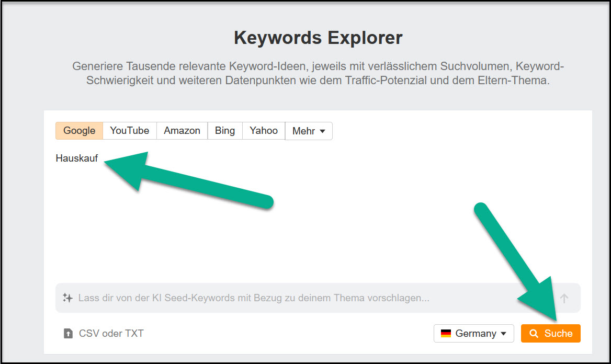Image resolution: width=611 pixels, height=364 pixels.
Task: Switch to the Bing tab
Action: point(225,131)
